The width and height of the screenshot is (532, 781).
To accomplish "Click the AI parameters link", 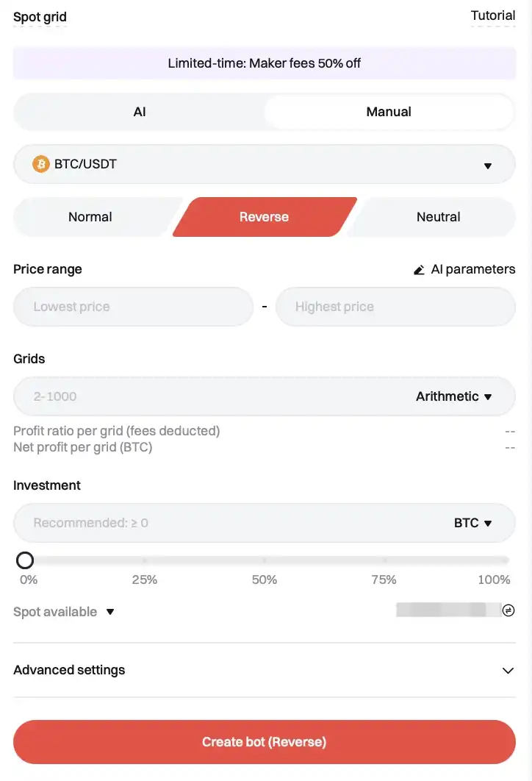I will coord(472,269).
